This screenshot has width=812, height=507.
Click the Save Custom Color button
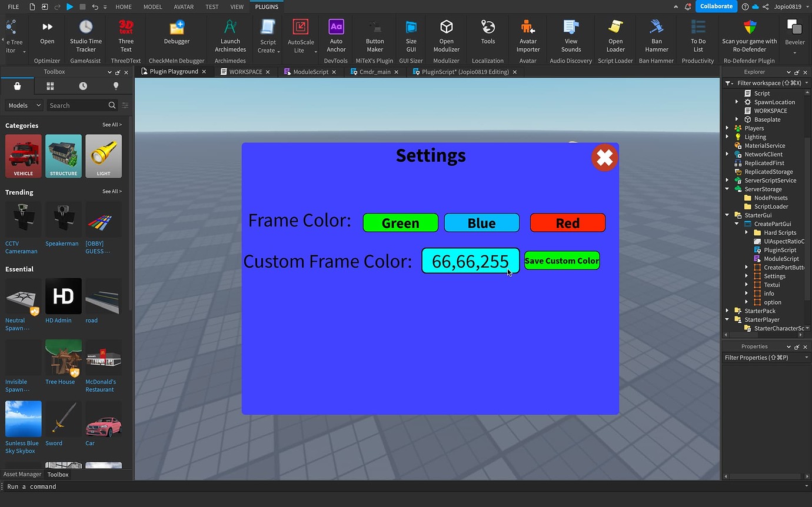click(x=561, y=261)
